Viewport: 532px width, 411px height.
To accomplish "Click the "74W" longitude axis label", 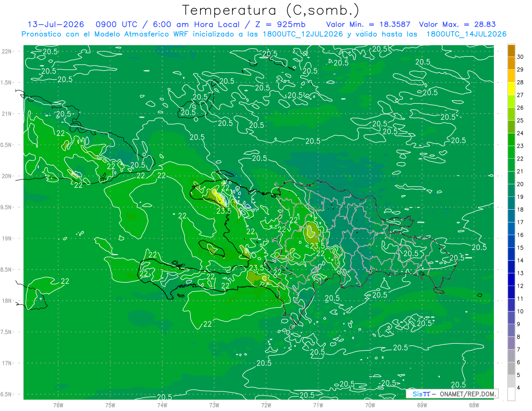I will click(162, 405).
